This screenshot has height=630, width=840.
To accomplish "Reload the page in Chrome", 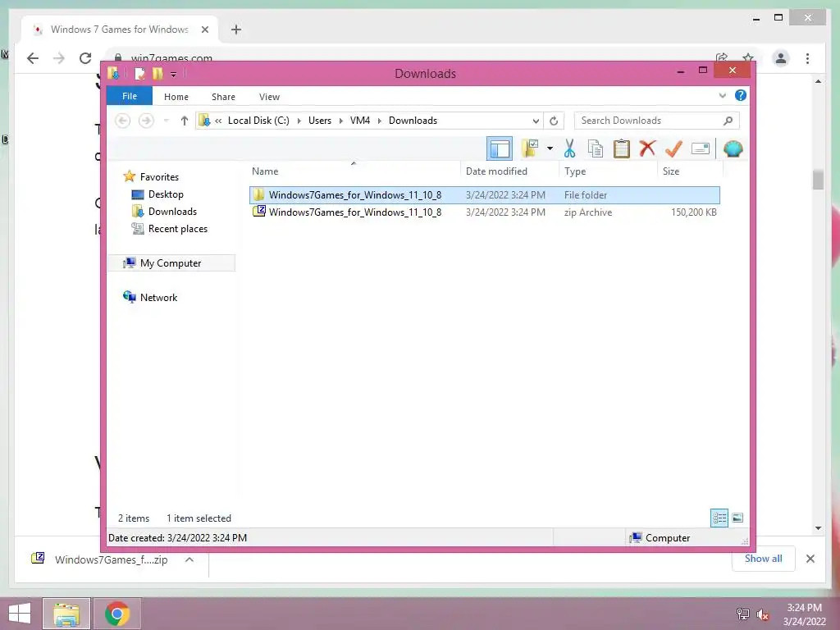I will 85,58.
